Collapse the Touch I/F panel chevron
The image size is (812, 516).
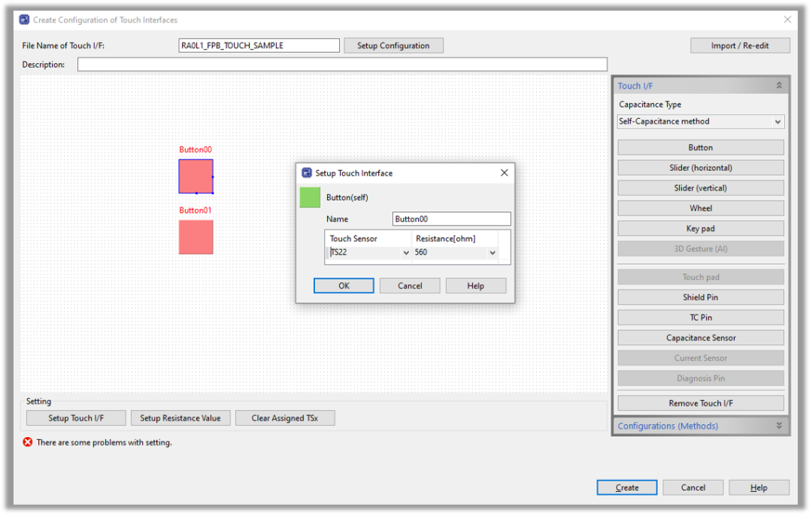(x=779, y=86)
